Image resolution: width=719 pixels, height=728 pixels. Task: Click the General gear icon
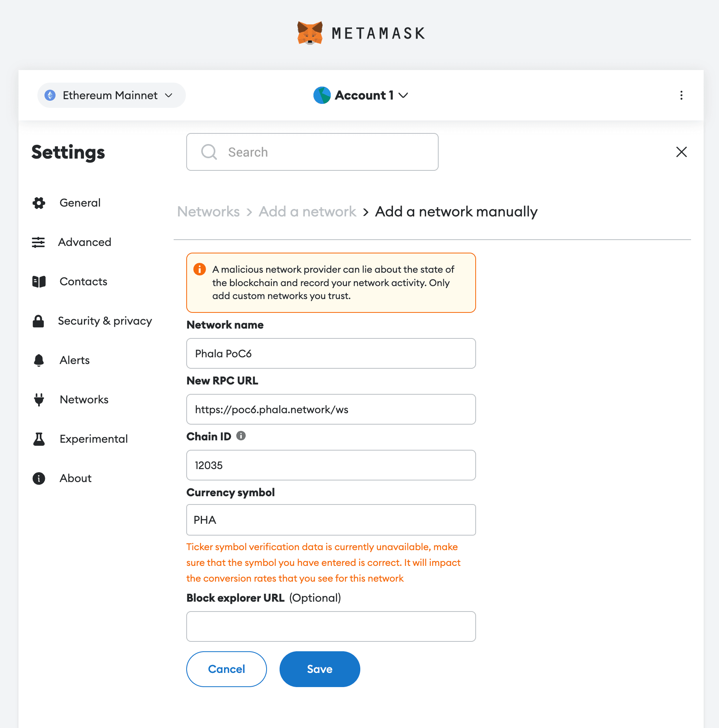point(39,203)
